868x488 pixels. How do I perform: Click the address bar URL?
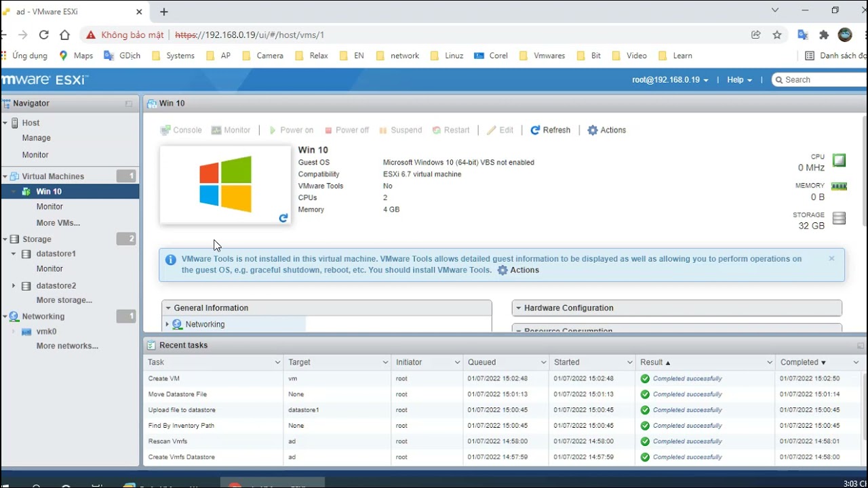tap(250, 35)
